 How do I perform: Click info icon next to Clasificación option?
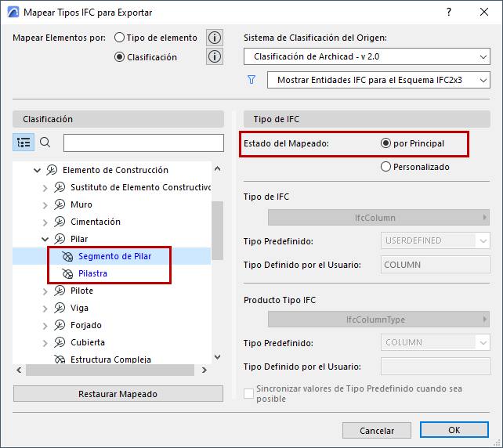[x=215, y=56]
